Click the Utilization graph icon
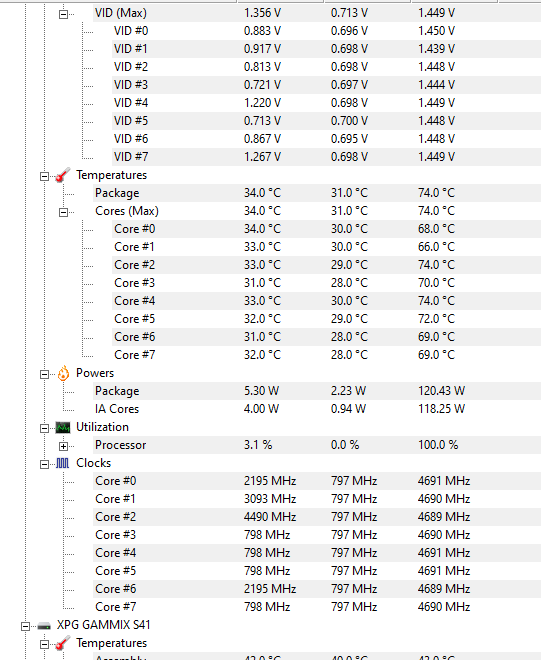The width and height of the screenshot is (541, 660). click(63, 428)
